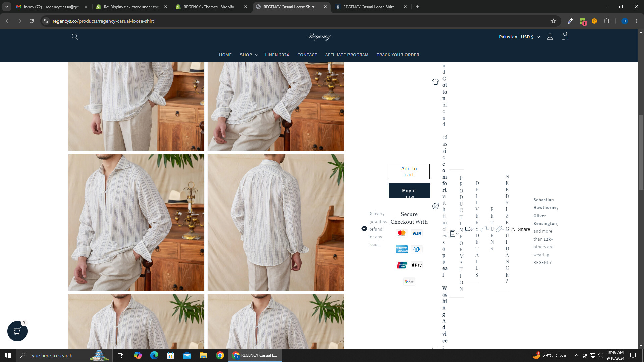Image resolution: width=644 pixels, height=362 pixels.
Task: Open the shopping bag cart icon
Action: (565, 36)
